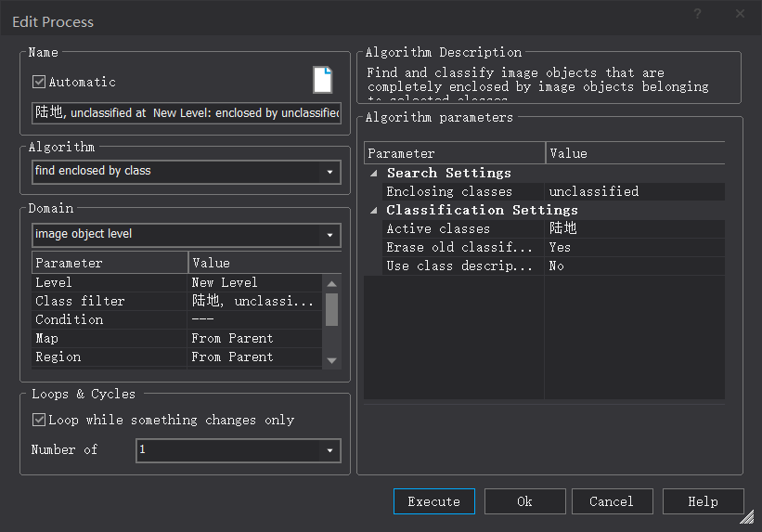Open the Domain image object level dropdown
Image resolution: width=762 pixels, height=532 pixels.
point(330,235)
